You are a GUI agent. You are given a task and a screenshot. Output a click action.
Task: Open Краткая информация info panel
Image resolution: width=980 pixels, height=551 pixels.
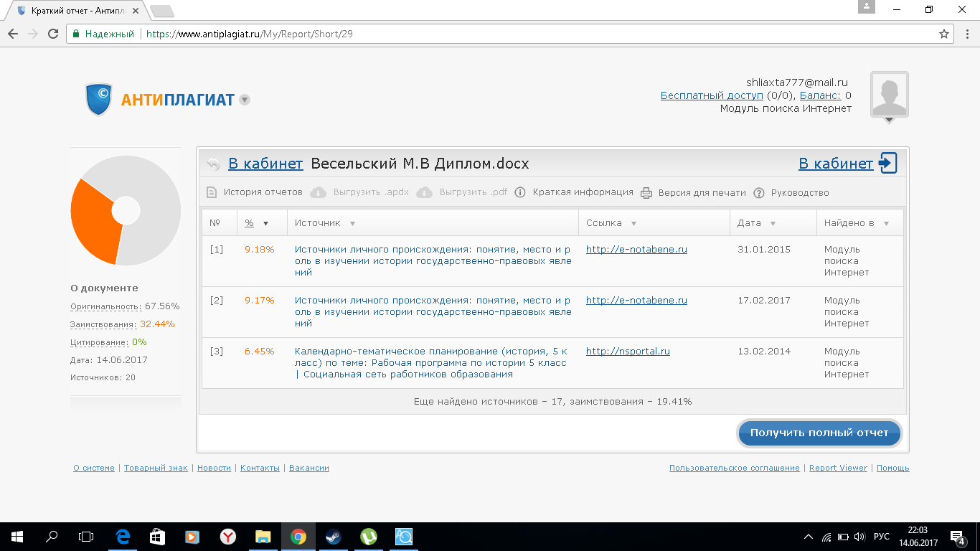(582, 192)
